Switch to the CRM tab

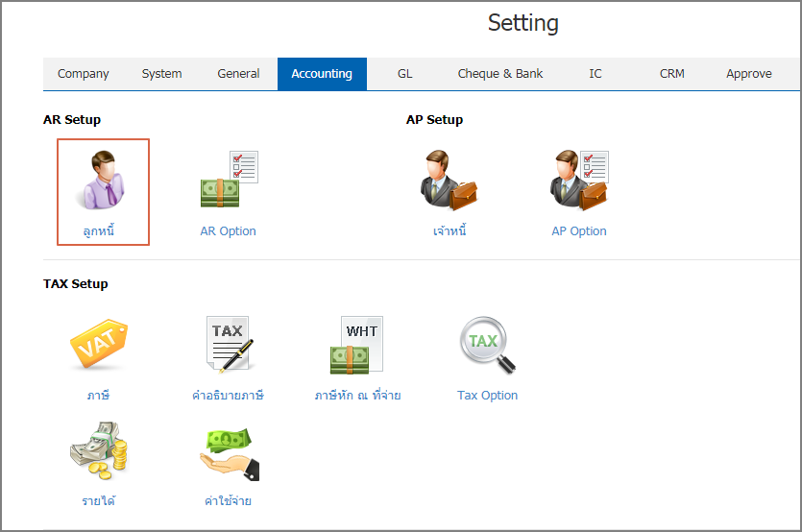tap(671, 74)
